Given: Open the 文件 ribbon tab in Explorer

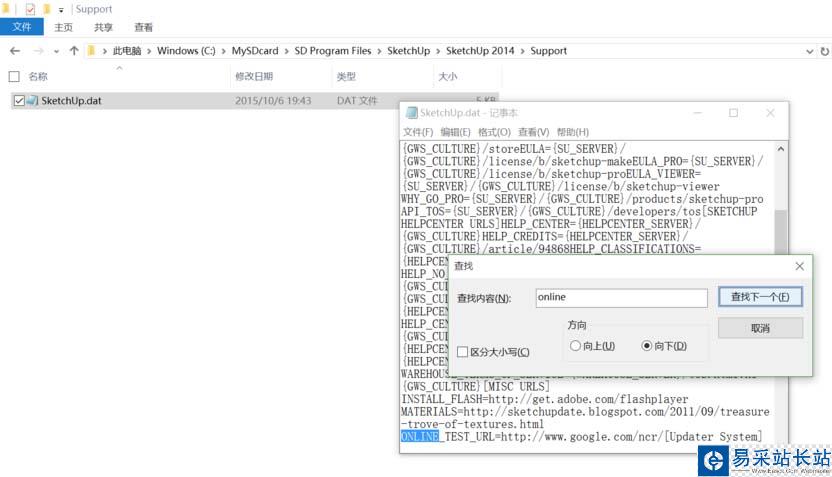Looking at the screenshot, I should [22, 27].
